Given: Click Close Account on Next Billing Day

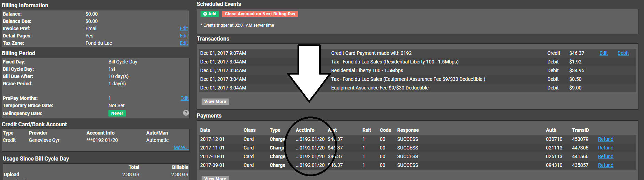Looking at the screenshot, I should [x=260, y=14].
